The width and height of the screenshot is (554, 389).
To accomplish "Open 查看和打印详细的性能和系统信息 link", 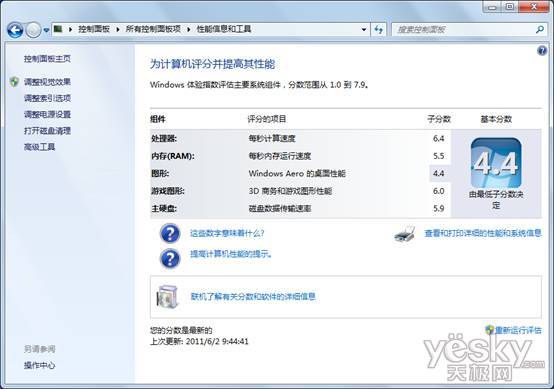I will [483, 233].
